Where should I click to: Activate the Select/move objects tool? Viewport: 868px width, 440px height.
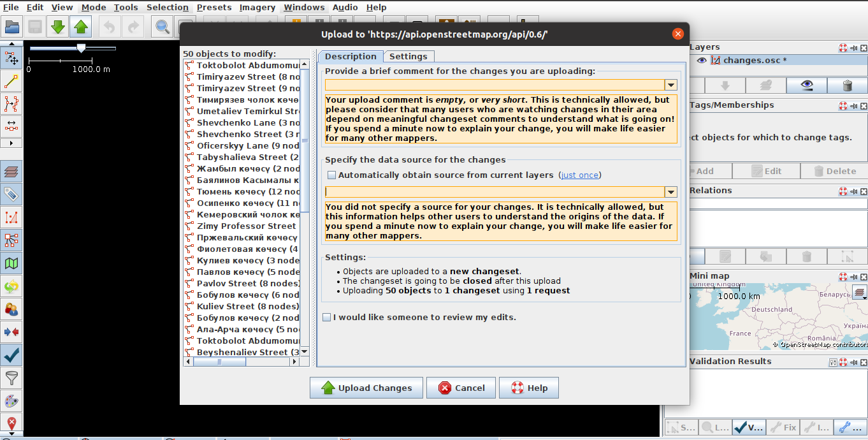11,58
